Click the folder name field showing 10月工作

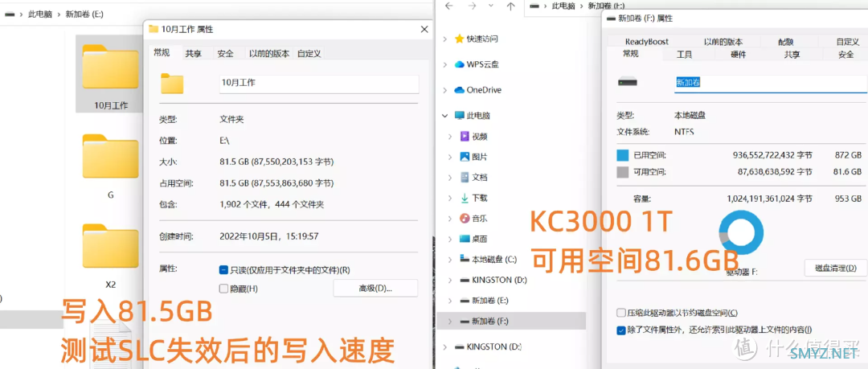click(319, 84)
